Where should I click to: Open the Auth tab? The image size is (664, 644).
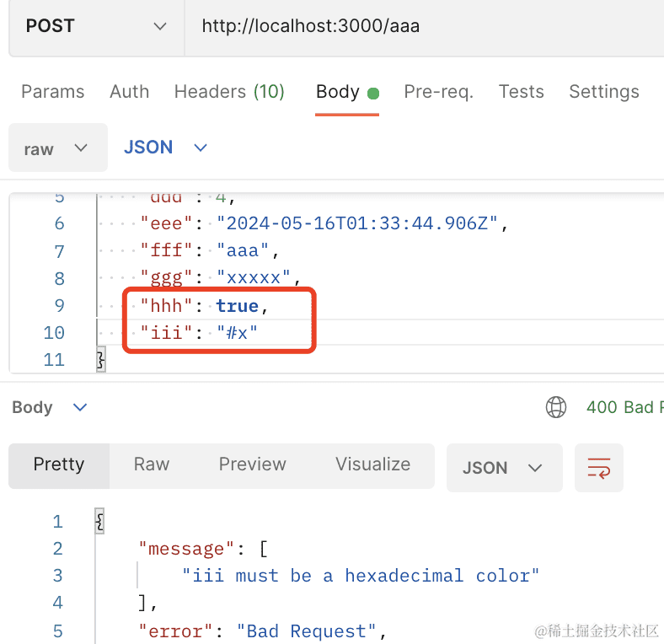pyautogui.click(x=129, y=92)
